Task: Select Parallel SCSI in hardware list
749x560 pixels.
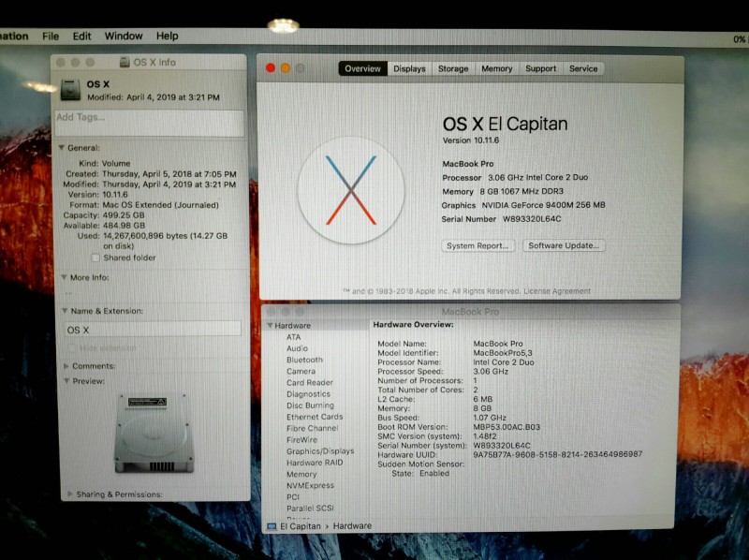Action: [310, 508]
